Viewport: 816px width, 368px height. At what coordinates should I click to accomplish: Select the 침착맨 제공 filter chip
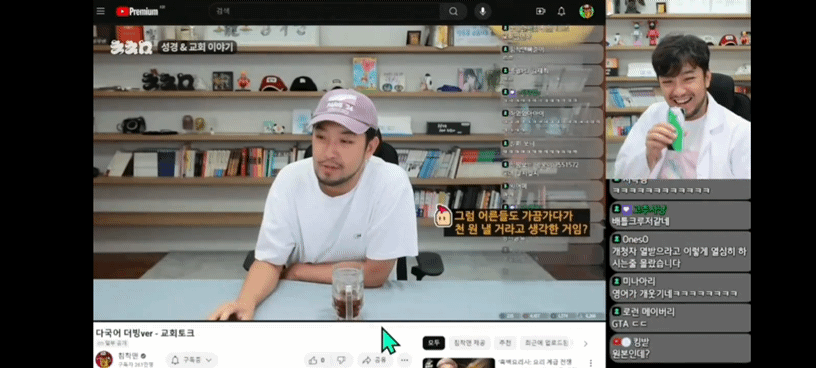[469, 343]
